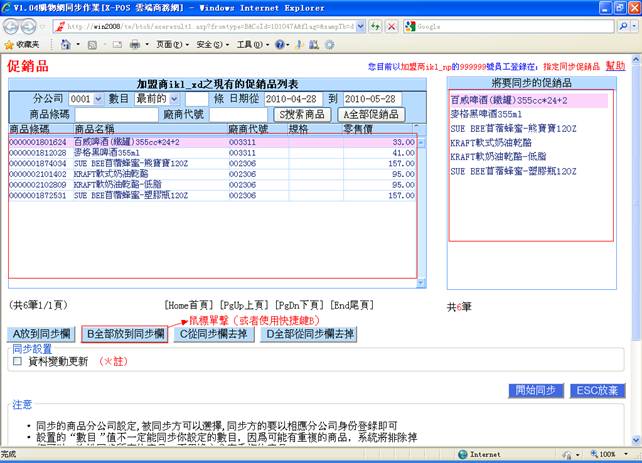
Task: Open Favorites with the star icon
Action: (10, 45)
